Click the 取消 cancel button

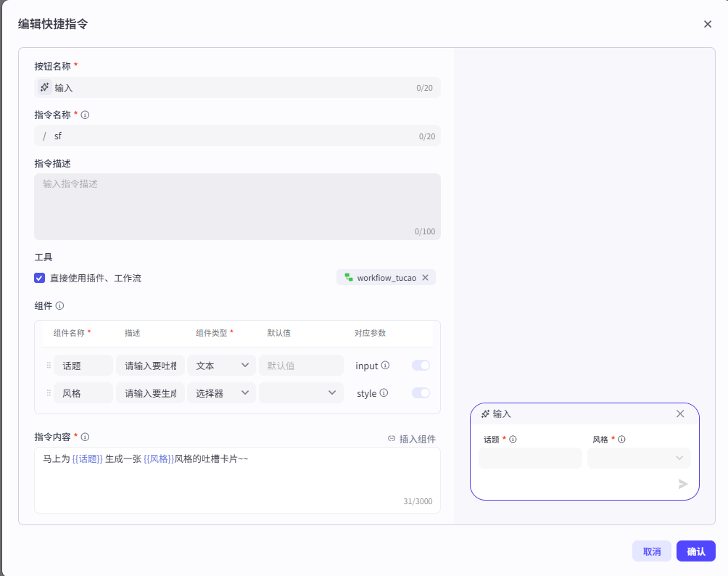[651, 551]
